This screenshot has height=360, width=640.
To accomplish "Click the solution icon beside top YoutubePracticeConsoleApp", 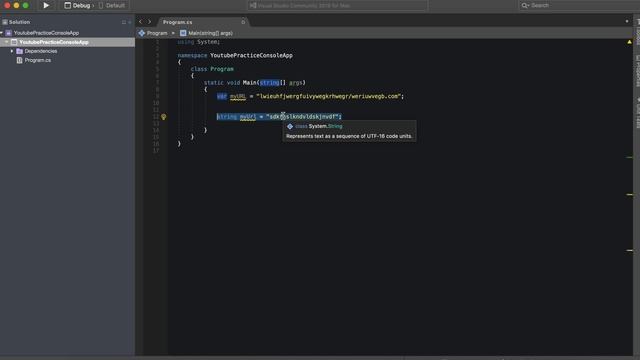I will pyautogui.click(x=9, y=33).
